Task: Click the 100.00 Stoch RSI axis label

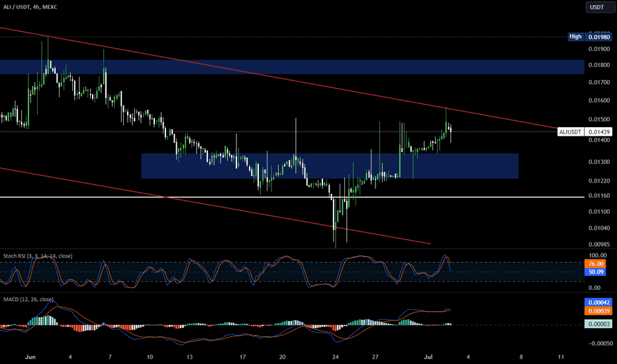Action: point(598,255)
